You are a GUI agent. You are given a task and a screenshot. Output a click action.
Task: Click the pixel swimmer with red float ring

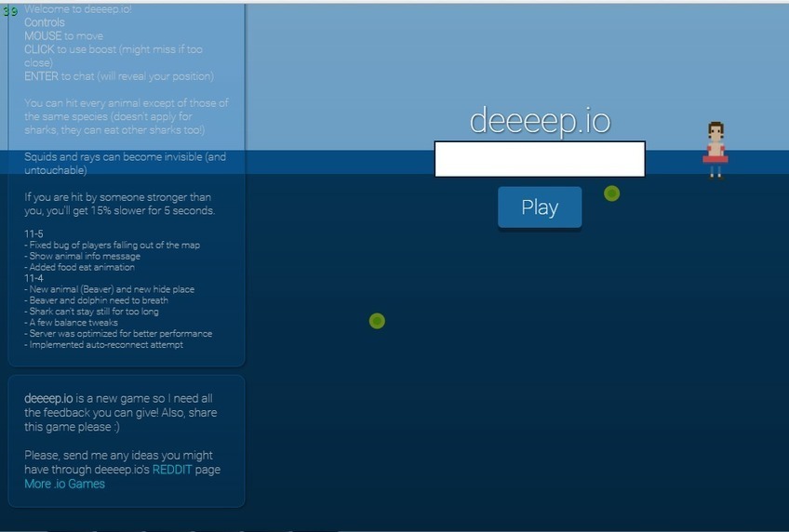coord(715,150)
